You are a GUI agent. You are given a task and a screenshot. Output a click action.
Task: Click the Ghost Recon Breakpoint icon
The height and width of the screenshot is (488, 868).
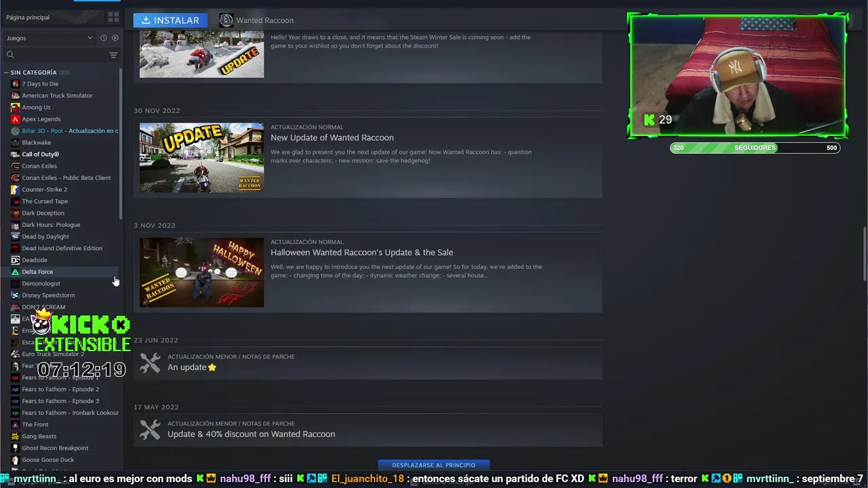coord(16,448)
